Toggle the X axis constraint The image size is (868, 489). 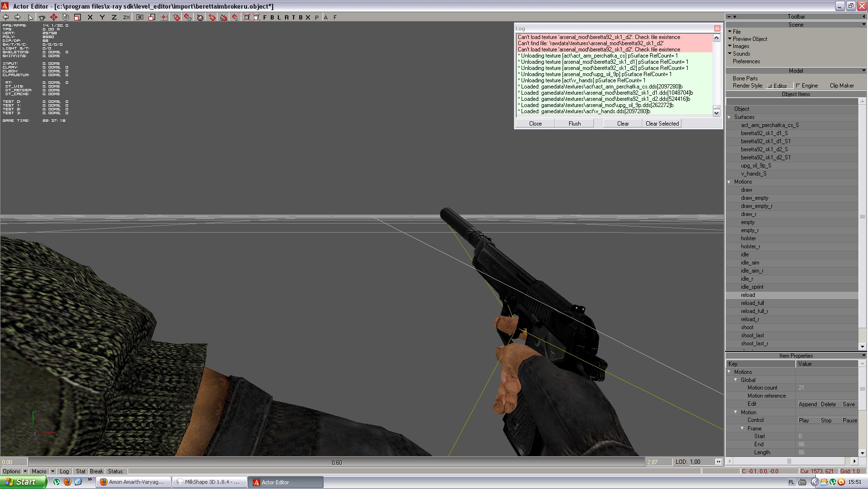point(90,17)
